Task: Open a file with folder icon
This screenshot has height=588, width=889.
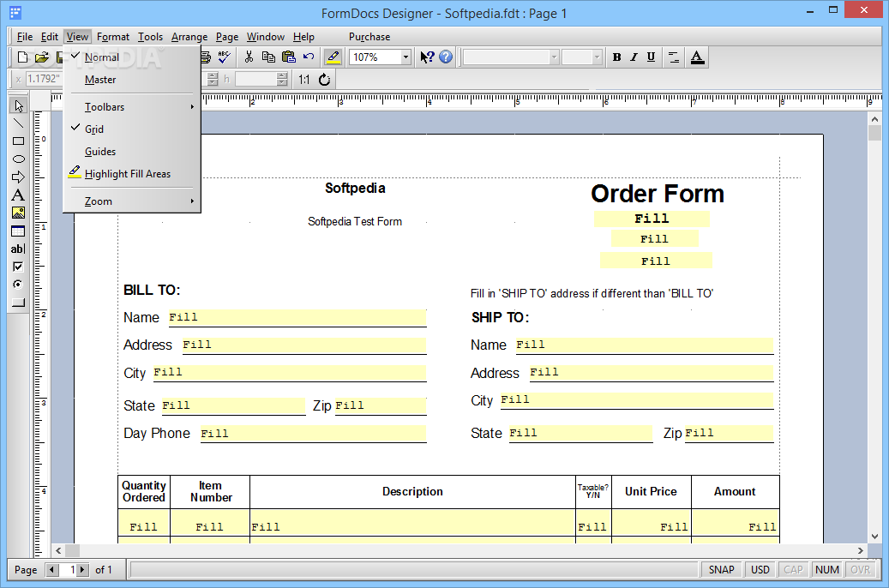Action: coord(41,57)
